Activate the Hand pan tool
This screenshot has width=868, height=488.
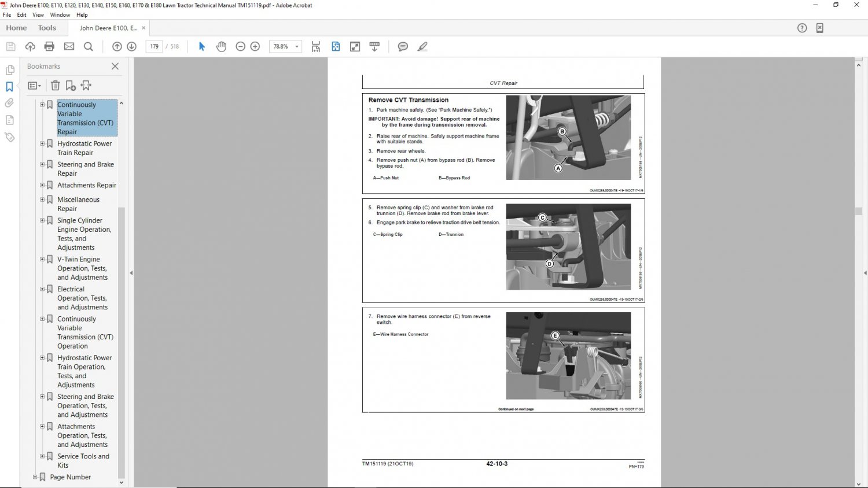click(221, 47)
